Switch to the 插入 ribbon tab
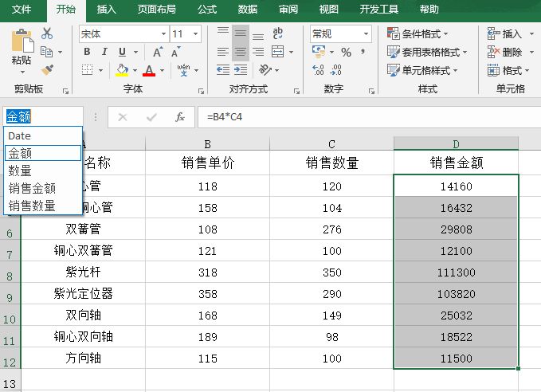Image resolution: width=541 pixels, height=392 pixels. click(x=106, y=10)
